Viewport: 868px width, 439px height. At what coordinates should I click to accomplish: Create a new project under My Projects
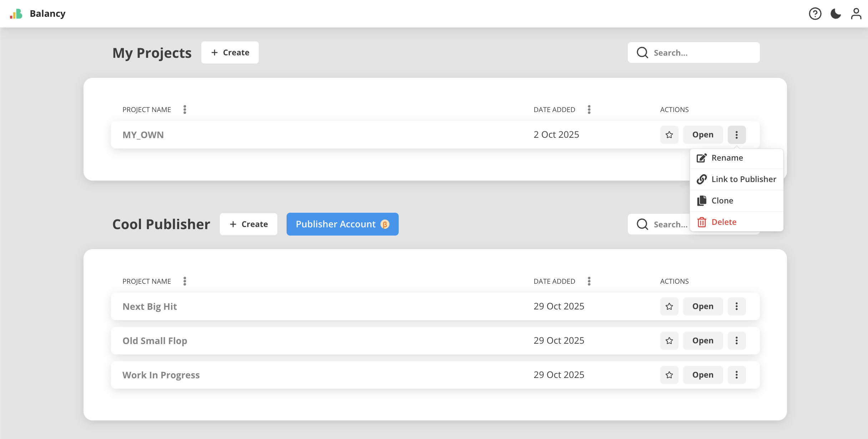point(230,52)
